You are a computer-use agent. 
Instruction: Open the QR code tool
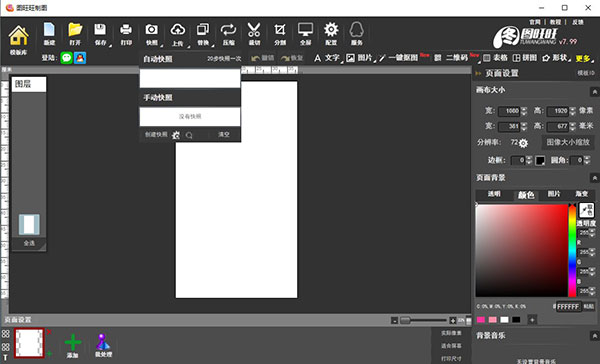pos(452,58)
